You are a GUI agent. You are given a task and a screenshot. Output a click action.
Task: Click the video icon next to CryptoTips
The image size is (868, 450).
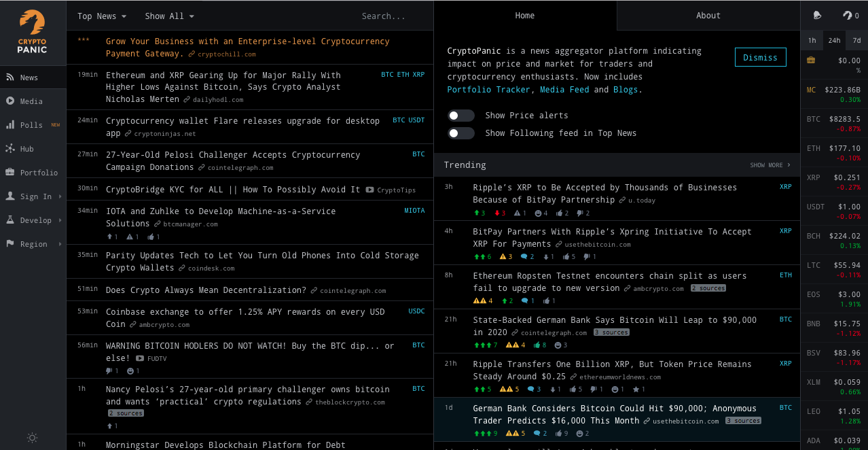coord(369,190)
